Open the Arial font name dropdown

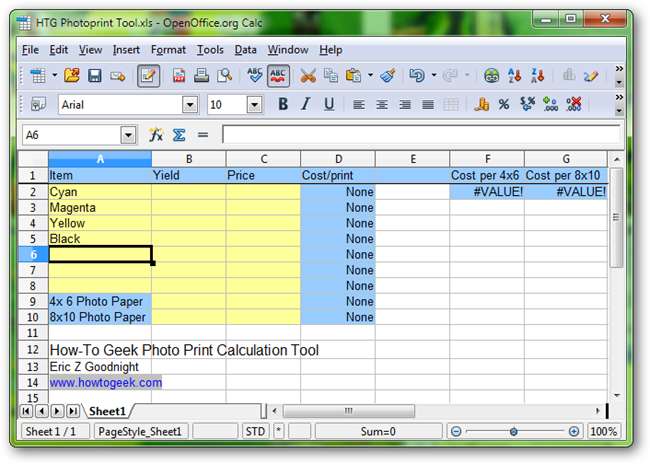[x=190, y=105]
